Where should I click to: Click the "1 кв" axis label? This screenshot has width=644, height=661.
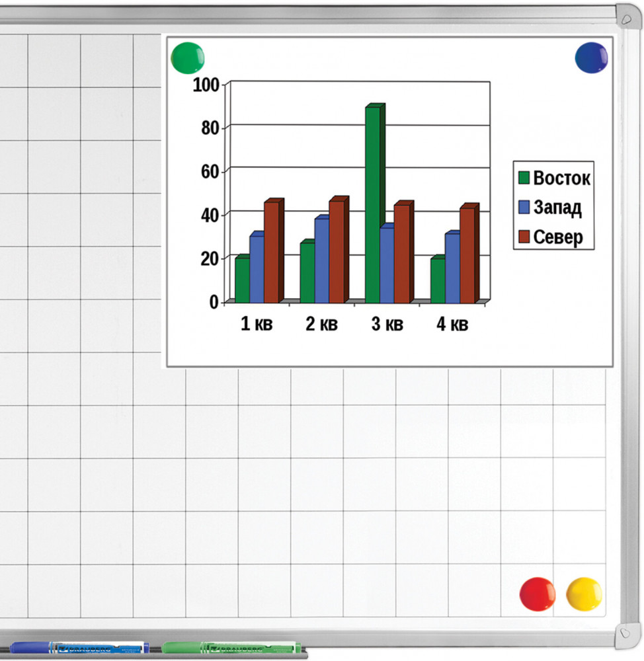coord(256,324)
